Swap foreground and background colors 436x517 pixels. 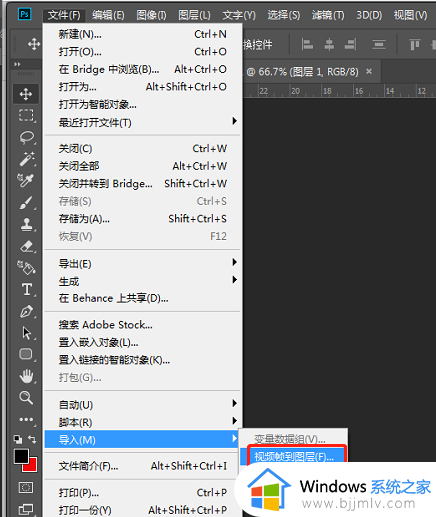pos(32,439)
